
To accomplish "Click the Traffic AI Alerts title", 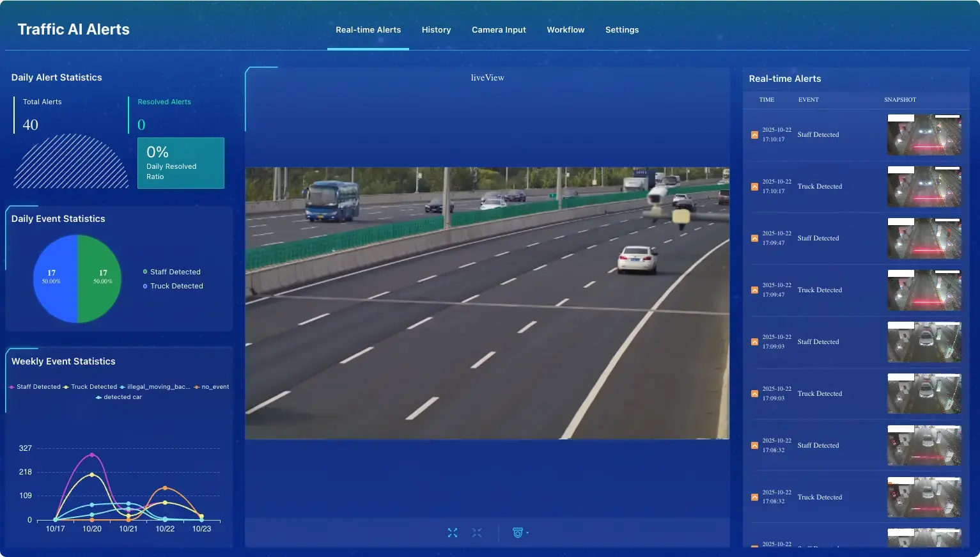I will [x=74, y=29].
